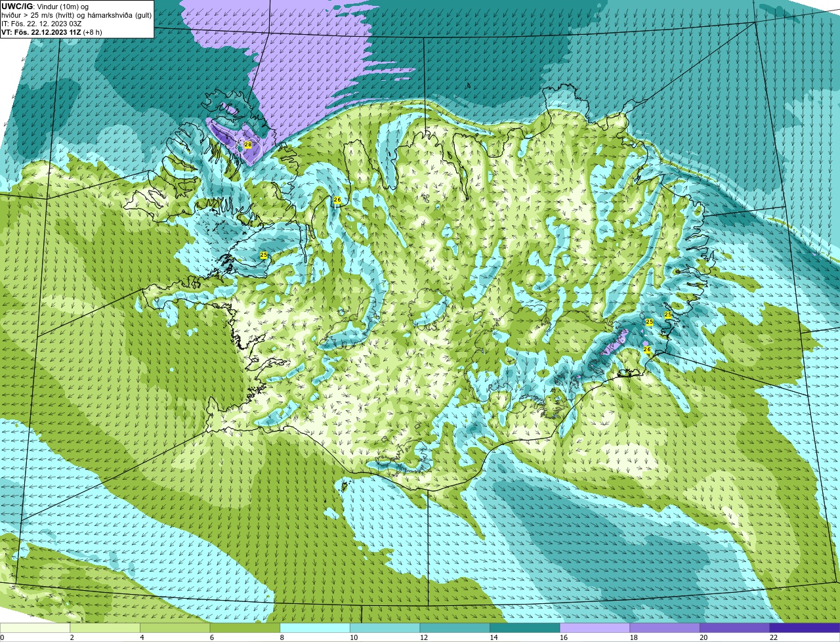Pick the 20–22 m/s violet legend swatch
The height and width of the screenshot is (642, 840).
(x=735, y=628)
